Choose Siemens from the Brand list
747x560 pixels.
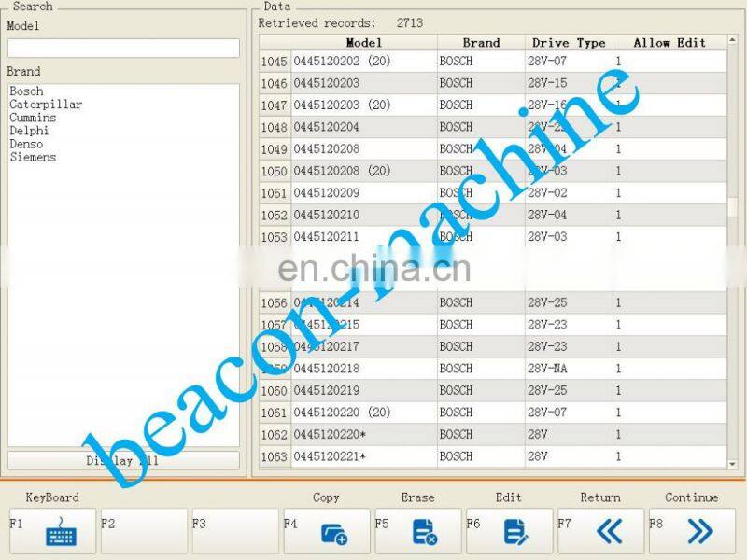click(33, 157)
